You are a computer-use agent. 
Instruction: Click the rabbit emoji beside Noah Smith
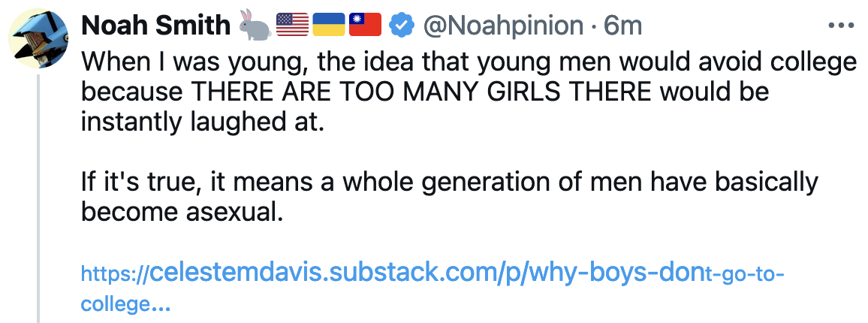pyautogui.click(x=255, y=26)
